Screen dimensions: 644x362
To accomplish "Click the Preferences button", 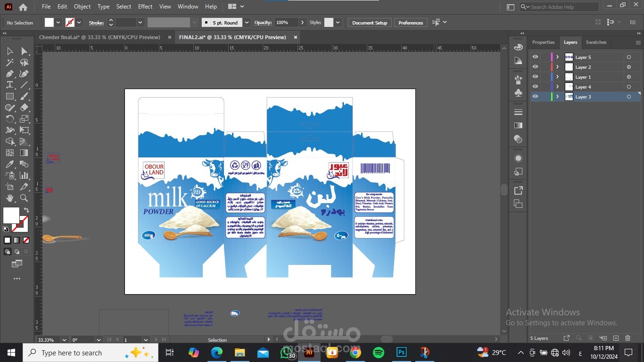I will click(411, 23).
